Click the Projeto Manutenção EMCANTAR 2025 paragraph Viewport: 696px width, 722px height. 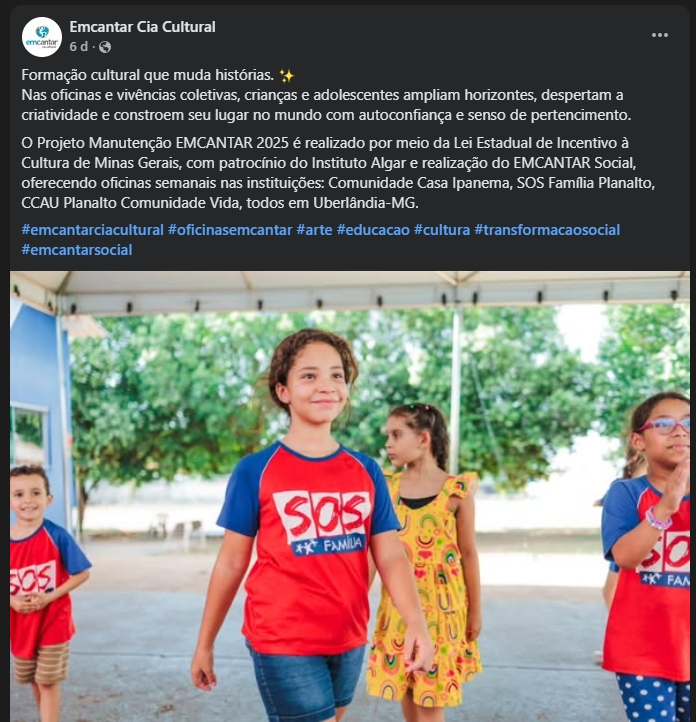(338, 173)
